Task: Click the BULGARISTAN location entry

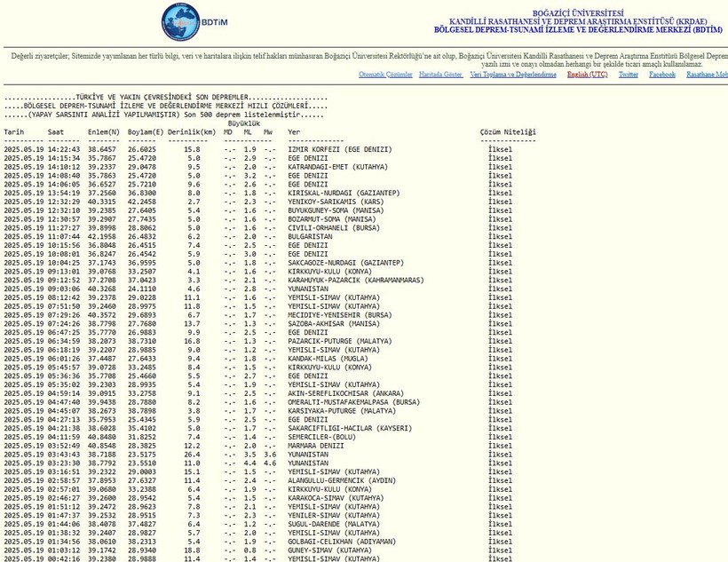Action: click(310, 236)
